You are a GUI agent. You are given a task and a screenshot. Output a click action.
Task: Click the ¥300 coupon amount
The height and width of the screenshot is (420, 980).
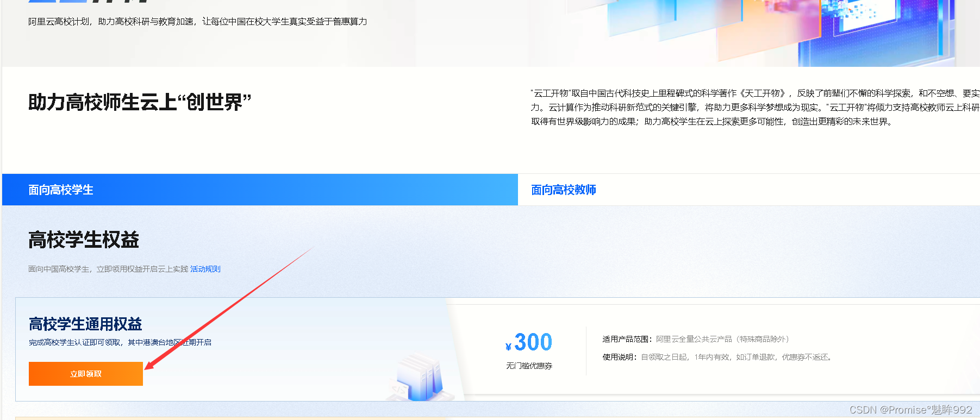tap(529, 342)
